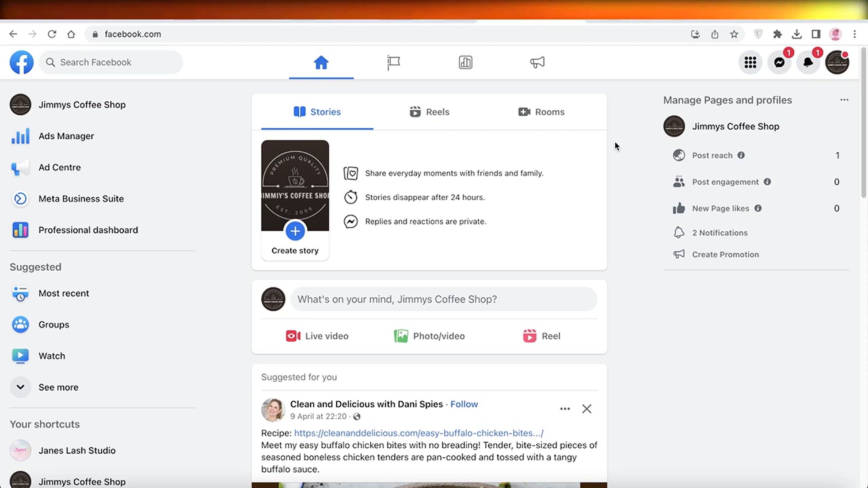868x488 pixels.
Task: Open the Facebook logo home link
Action: [22, 62]
